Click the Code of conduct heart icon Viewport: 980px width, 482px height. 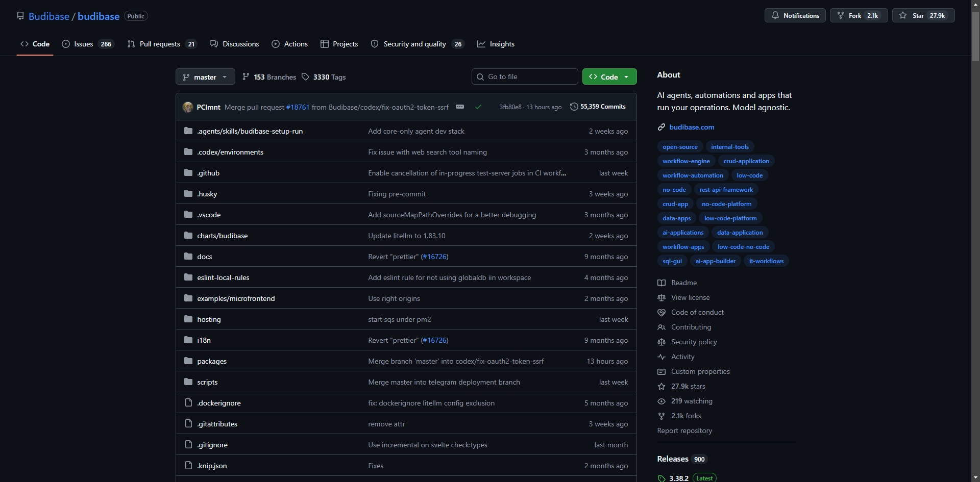click(x=661, y=313)
